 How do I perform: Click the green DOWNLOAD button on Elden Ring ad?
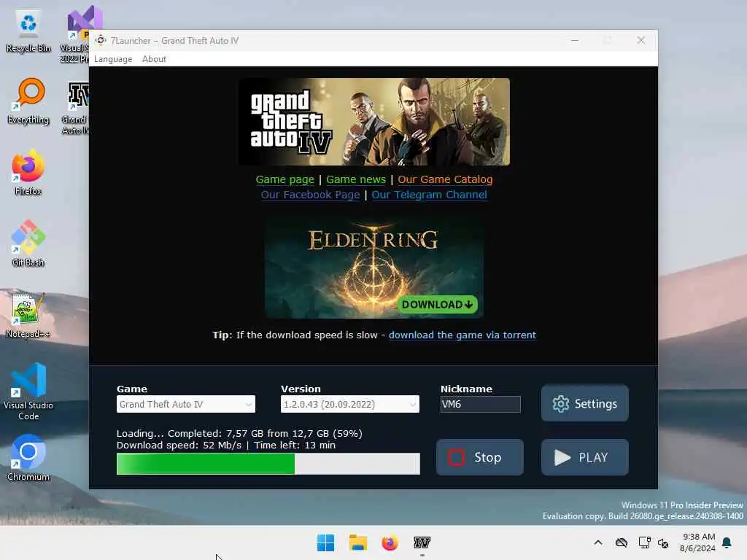[x=437, y=304]
